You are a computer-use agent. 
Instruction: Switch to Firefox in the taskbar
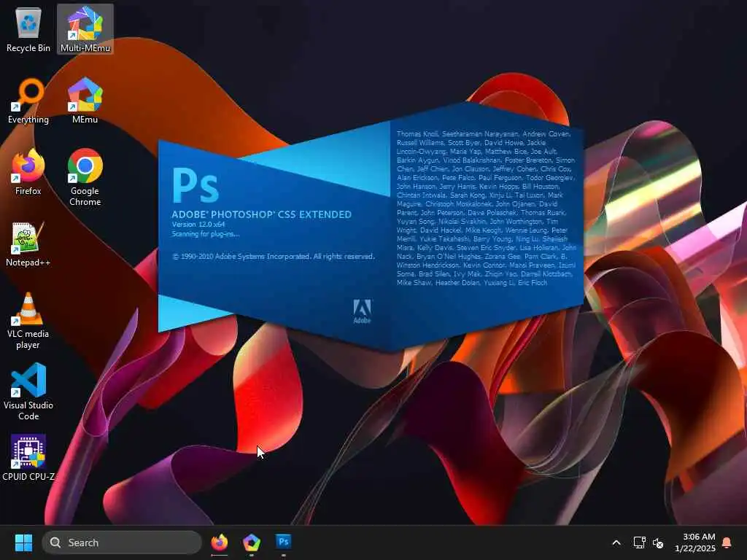click(219, 542)
